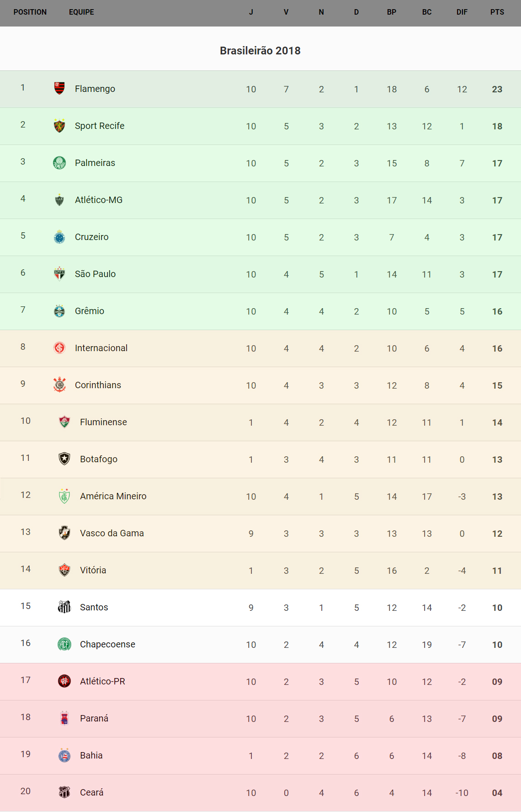521x812 pixels.
Task: Click the Chapecoense green badge
Action: click(x=64, y=644)
